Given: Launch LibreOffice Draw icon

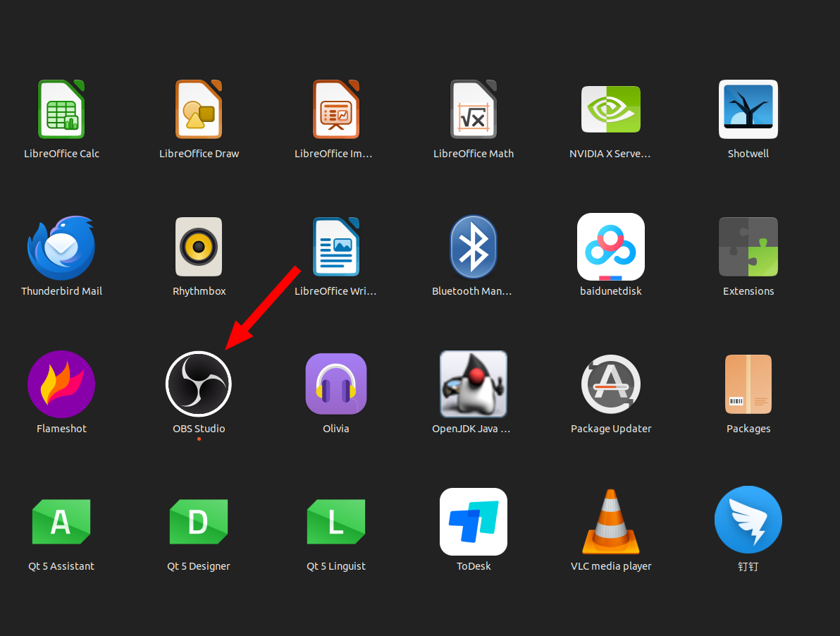Looking at the screenshot, I should point(199,109).
